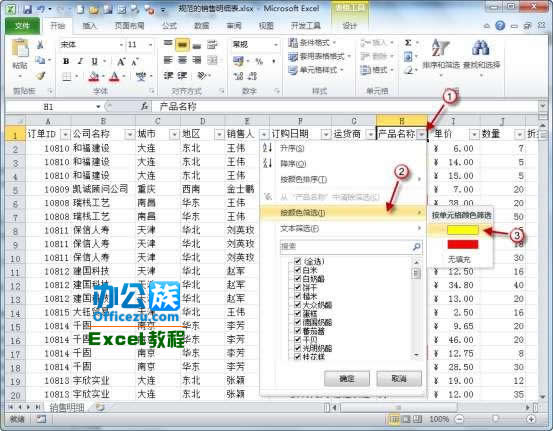Click the 取消 button in filter panel

399,378
